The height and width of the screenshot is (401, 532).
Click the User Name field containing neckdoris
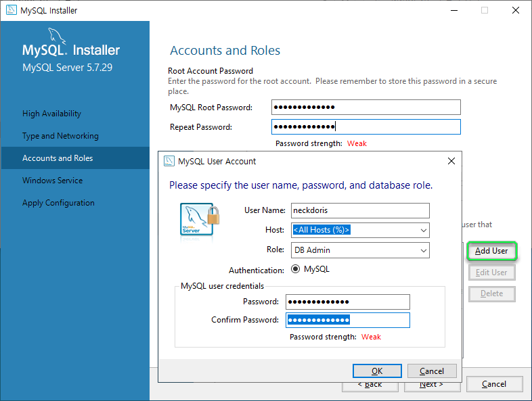pyautogui.click(x=360, y=210)
